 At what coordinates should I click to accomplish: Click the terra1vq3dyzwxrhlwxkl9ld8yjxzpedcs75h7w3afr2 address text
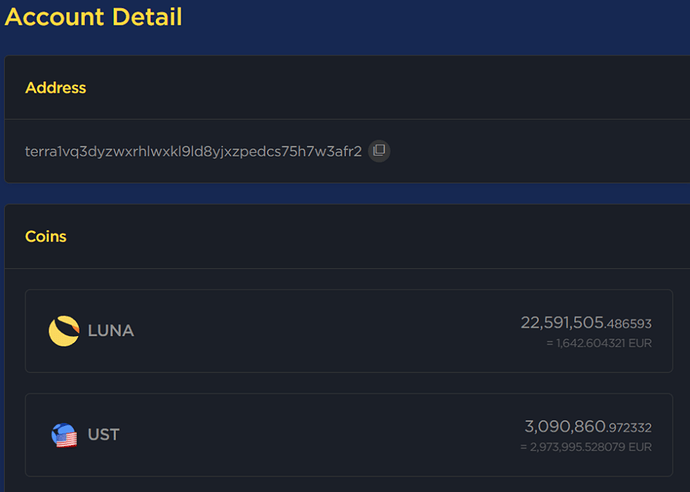pyautogui.click(x=193, y=151)
